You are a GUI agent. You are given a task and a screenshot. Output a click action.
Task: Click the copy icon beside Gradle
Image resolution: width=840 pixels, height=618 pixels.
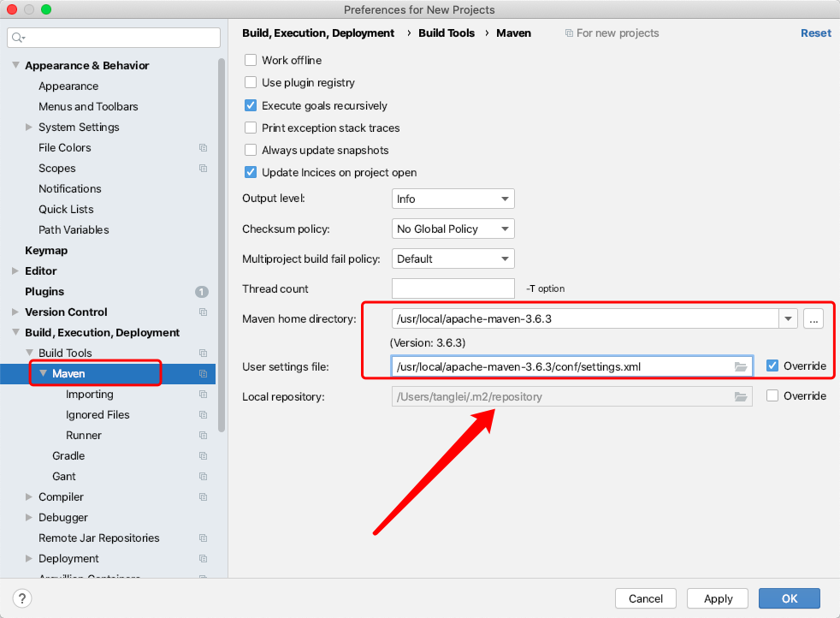pos(203,456)
